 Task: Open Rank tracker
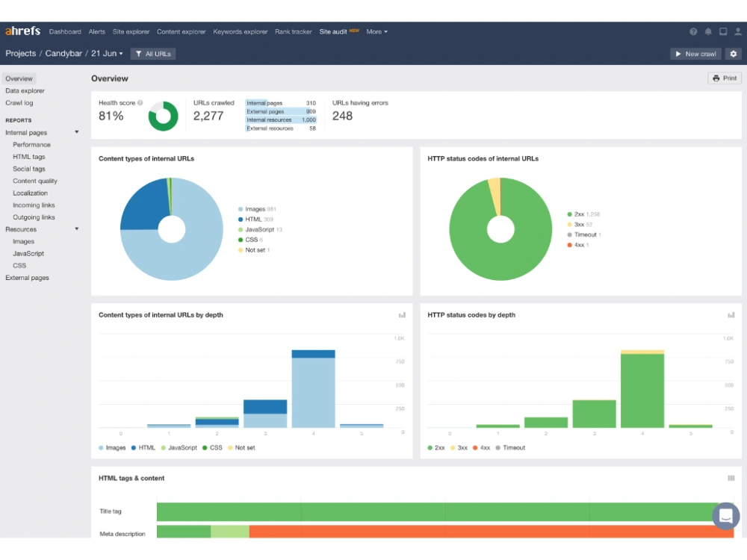(x=293, y=31)
